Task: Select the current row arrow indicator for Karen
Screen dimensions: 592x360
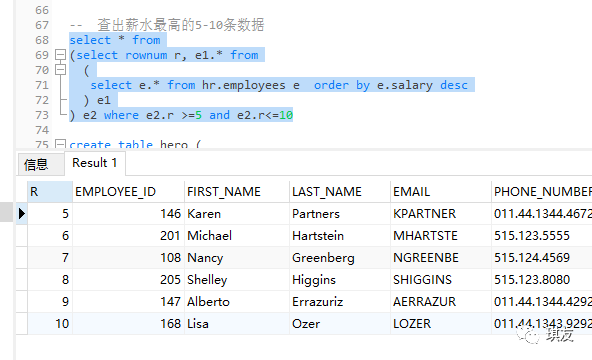Action: point(22,214)
